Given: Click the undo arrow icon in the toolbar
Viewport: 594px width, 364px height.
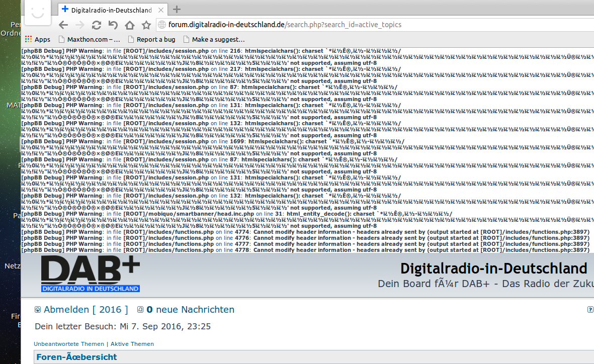Looking at the screenshot, I should (x=113, y=25).
